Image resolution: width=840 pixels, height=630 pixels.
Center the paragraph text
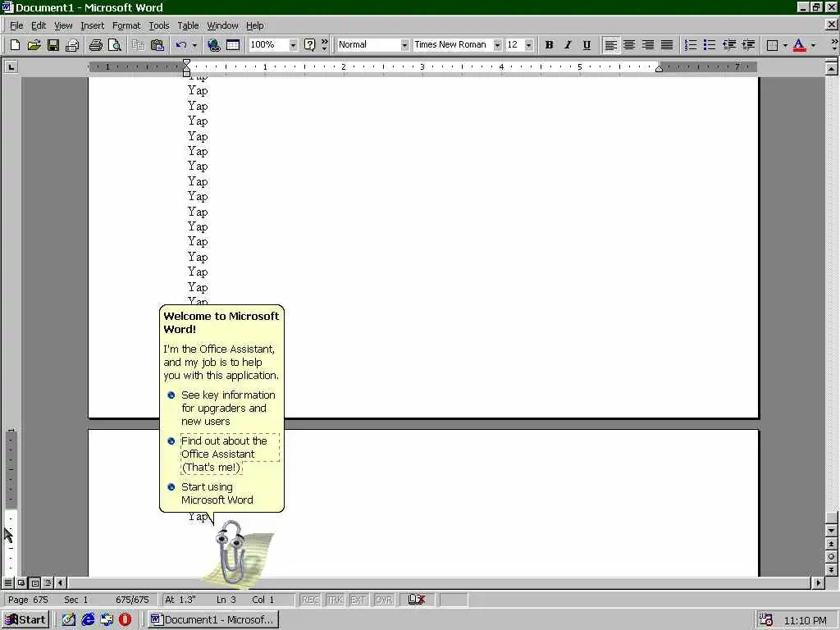click(x=629, y=45)
